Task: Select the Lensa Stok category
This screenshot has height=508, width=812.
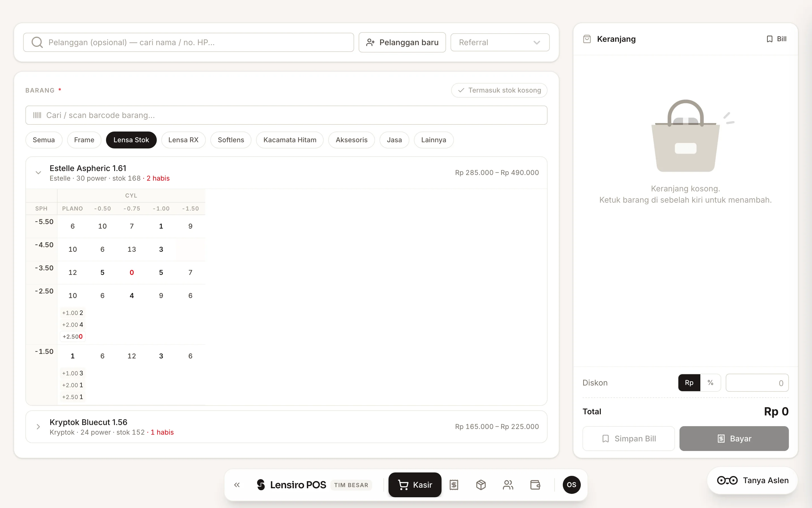Action: tap(131, 140)
